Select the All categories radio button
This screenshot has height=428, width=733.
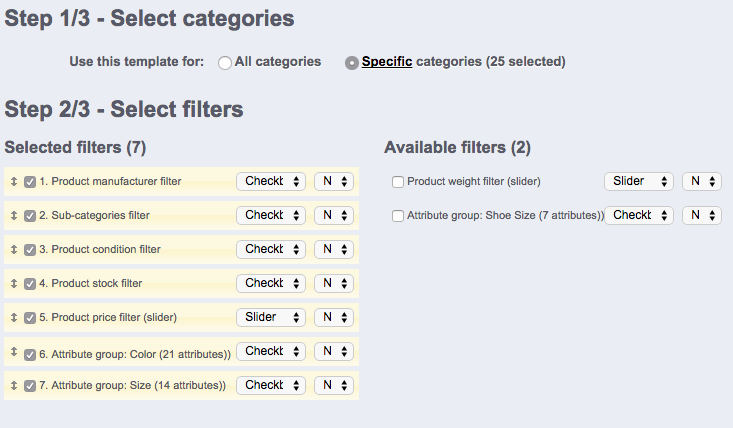click(225, 62)
